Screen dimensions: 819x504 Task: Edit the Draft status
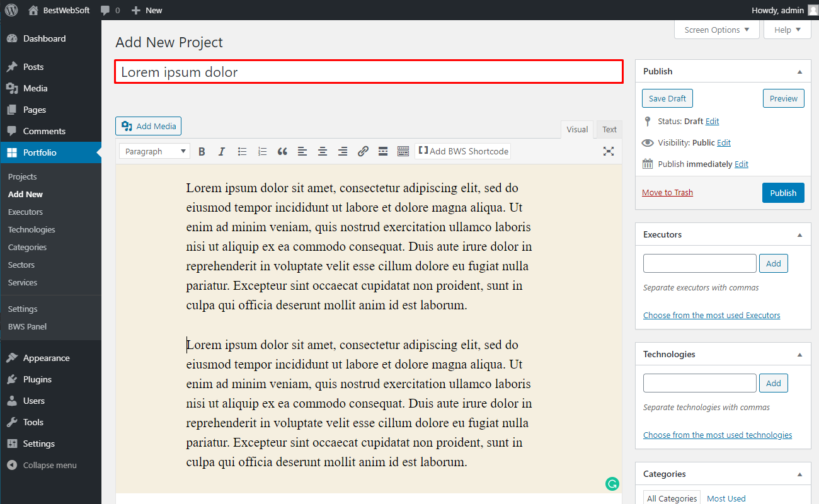click(712, 121)
